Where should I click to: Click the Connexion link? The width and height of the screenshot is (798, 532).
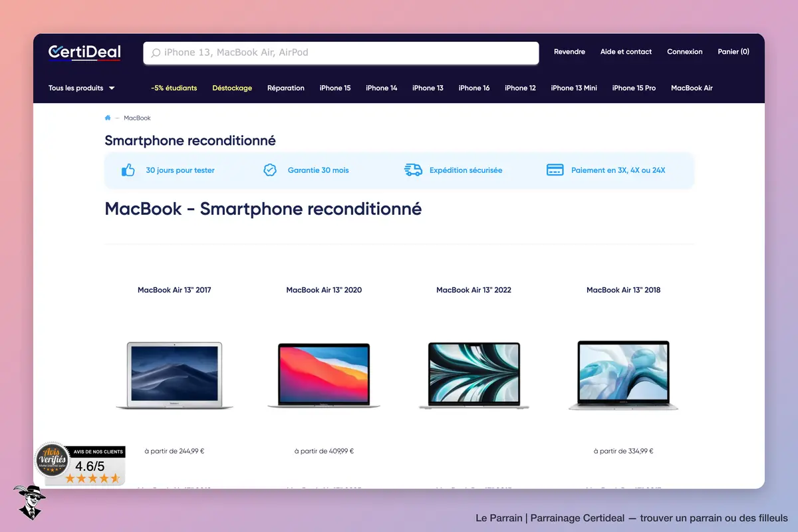[x=685, y=52]
